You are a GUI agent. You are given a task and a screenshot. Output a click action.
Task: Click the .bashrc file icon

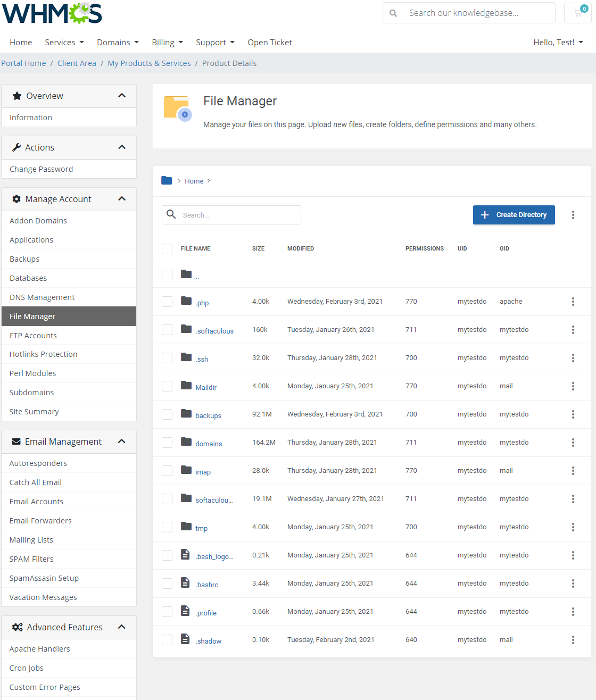pyautogui.click(x=185, y=582)
